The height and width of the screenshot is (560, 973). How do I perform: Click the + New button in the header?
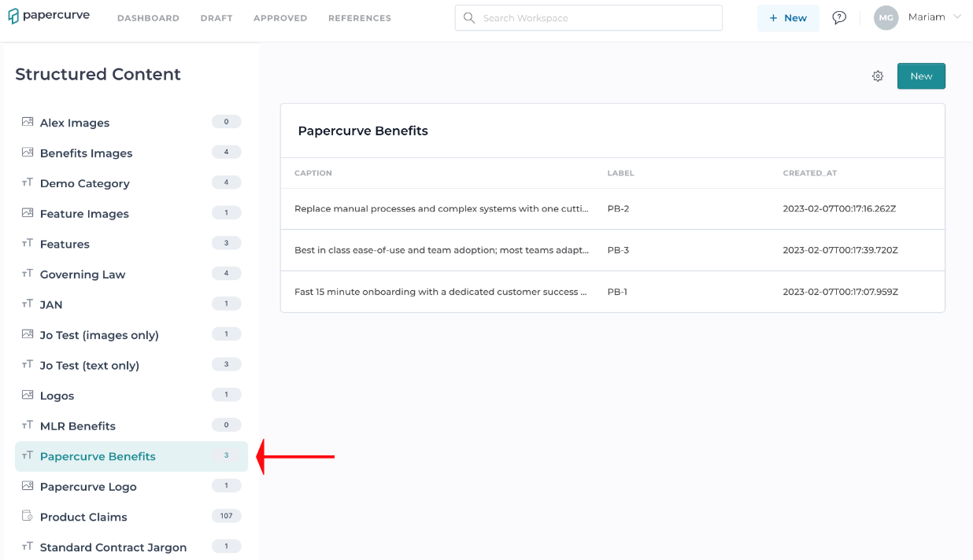pyautogui.click(x=788, y=17)
